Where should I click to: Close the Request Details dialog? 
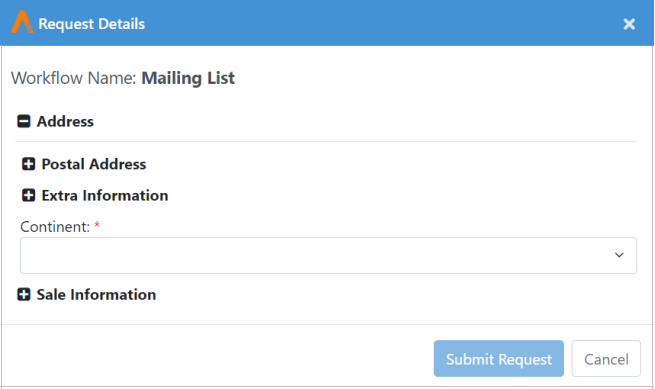point(629,24)
